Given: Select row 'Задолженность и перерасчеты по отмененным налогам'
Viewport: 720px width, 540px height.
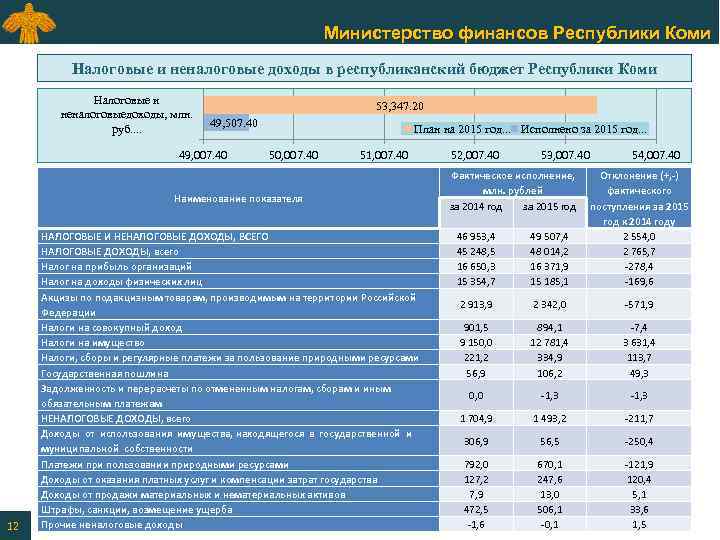Looking at the screenshot, I should (x=365, y=396).
